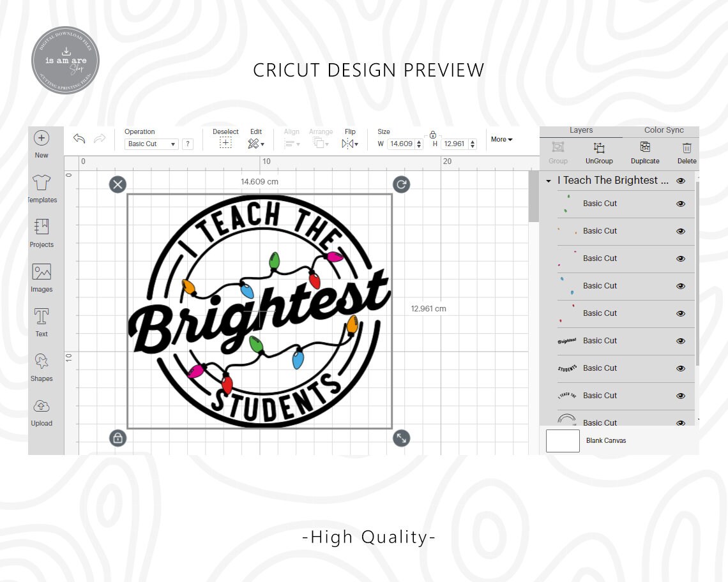Click the Undo arrow in the toolbar

tap(79, 138)
